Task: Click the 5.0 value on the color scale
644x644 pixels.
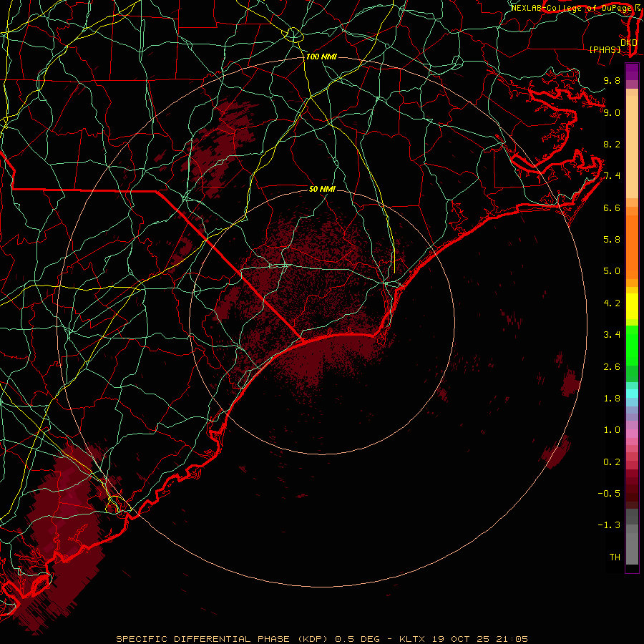Action: click(x=612, y=271)
